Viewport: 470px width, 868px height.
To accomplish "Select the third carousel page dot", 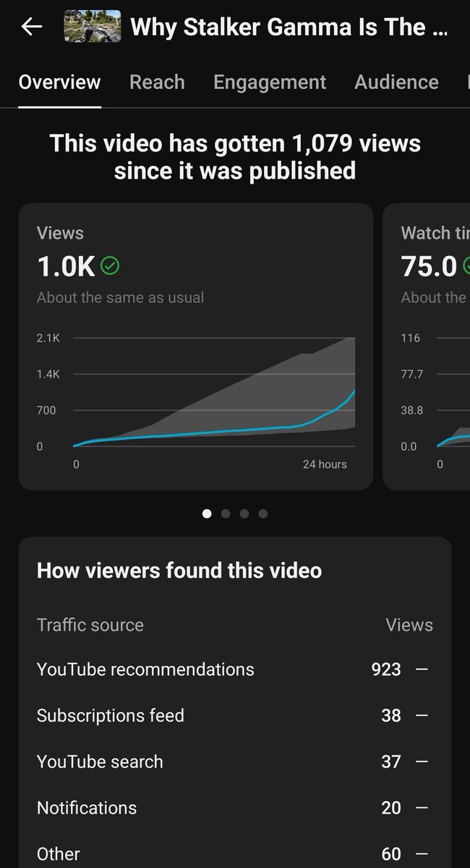I will 244,514.
